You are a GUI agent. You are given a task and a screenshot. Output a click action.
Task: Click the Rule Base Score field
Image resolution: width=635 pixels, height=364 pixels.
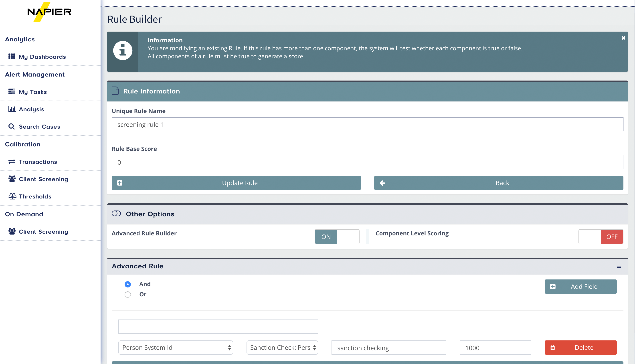367,162
